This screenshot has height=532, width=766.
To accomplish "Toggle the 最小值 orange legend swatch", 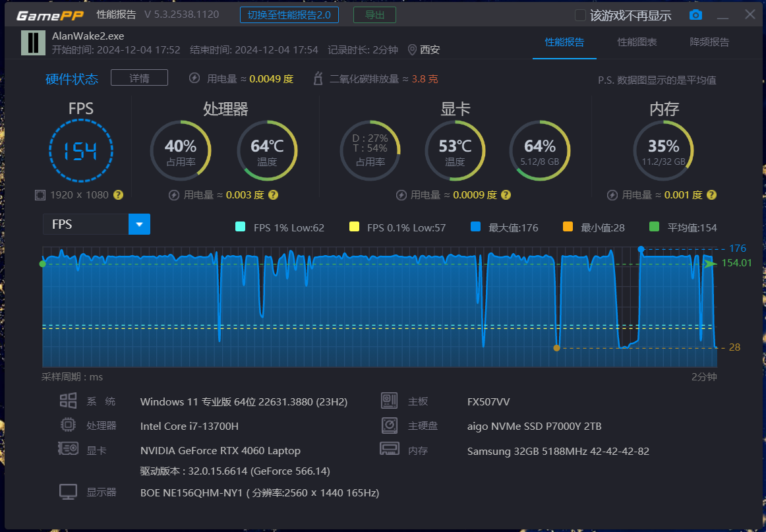I will tap(568, 226).
